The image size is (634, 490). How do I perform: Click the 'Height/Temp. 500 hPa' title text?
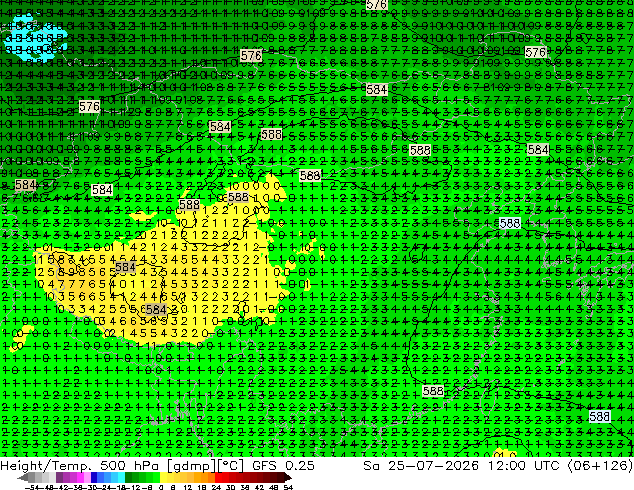pyautogui.click(x=79, y=465)
